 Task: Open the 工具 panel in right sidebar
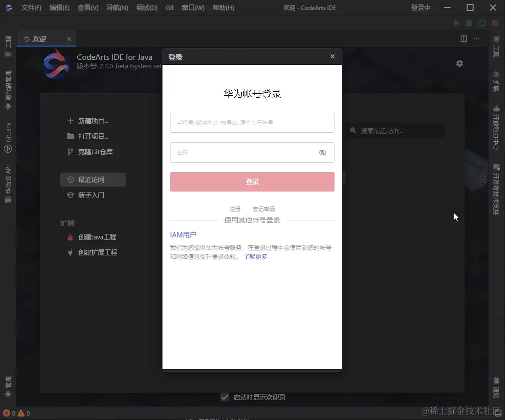click(x=497, y=47)
